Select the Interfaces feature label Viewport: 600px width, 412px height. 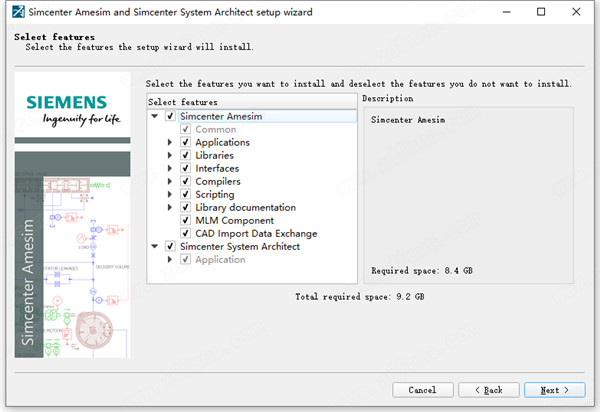click(x=217, y=168)
